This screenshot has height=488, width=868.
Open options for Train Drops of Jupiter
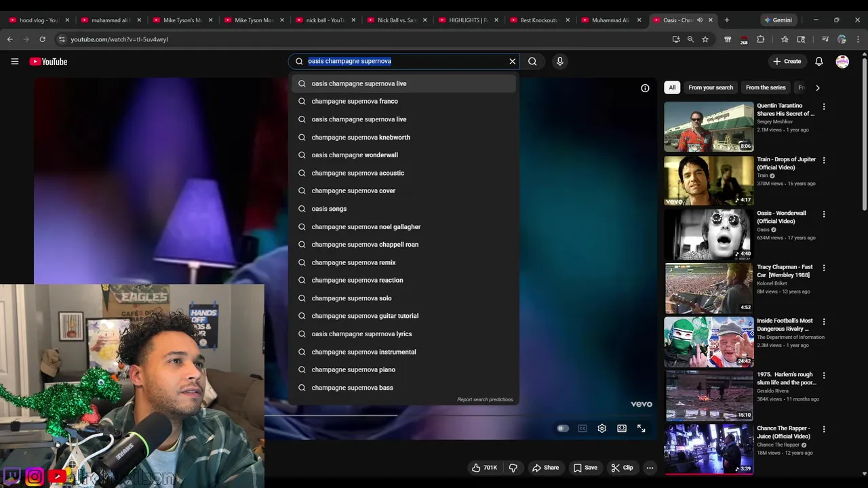[x=824, y=161]
